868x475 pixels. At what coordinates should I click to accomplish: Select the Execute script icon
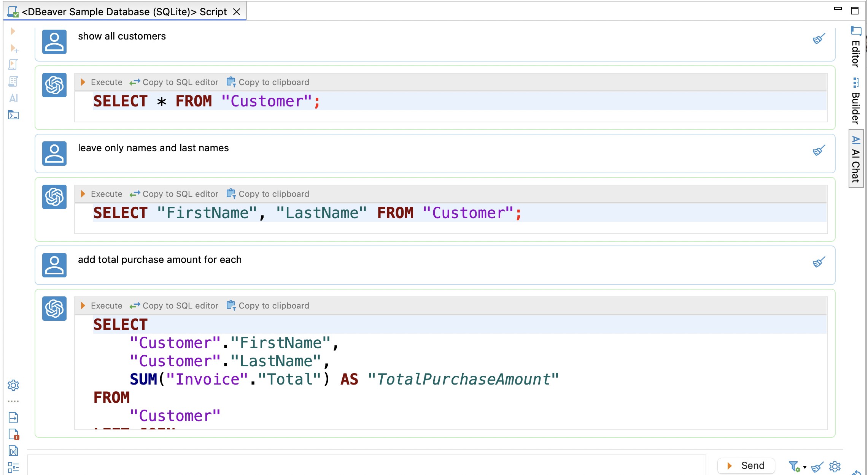coord(13,65)
